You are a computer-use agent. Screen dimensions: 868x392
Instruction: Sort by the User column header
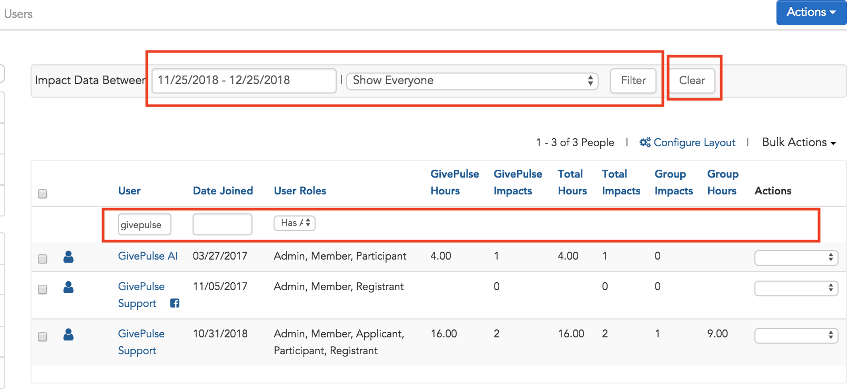(x=129, y=191)
